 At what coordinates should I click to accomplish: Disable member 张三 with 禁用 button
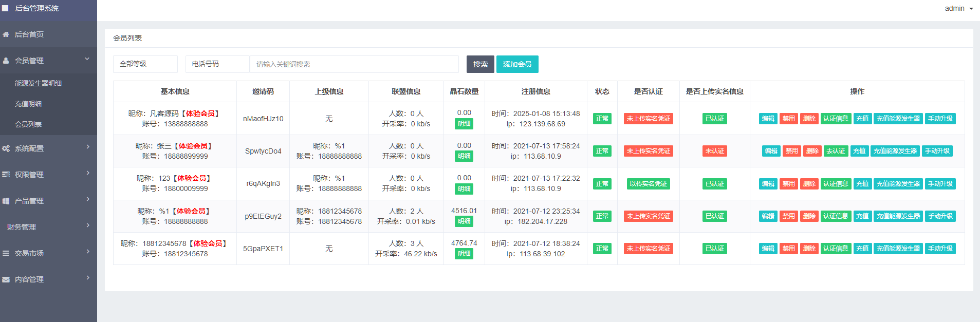click(791, 151)
